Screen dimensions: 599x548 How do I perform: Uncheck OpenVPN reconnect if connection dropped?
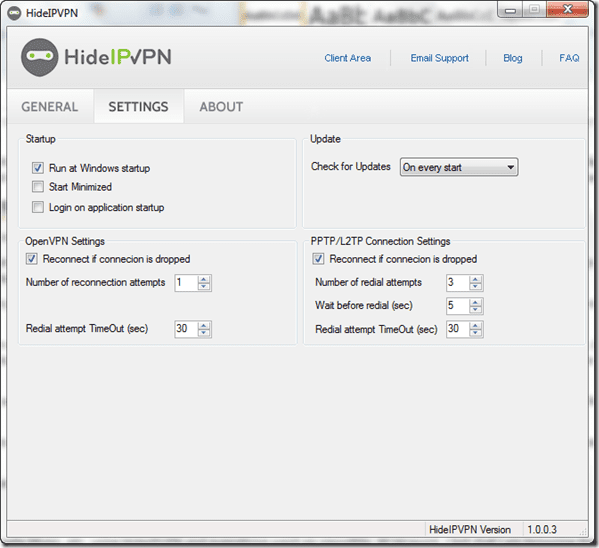32,259
